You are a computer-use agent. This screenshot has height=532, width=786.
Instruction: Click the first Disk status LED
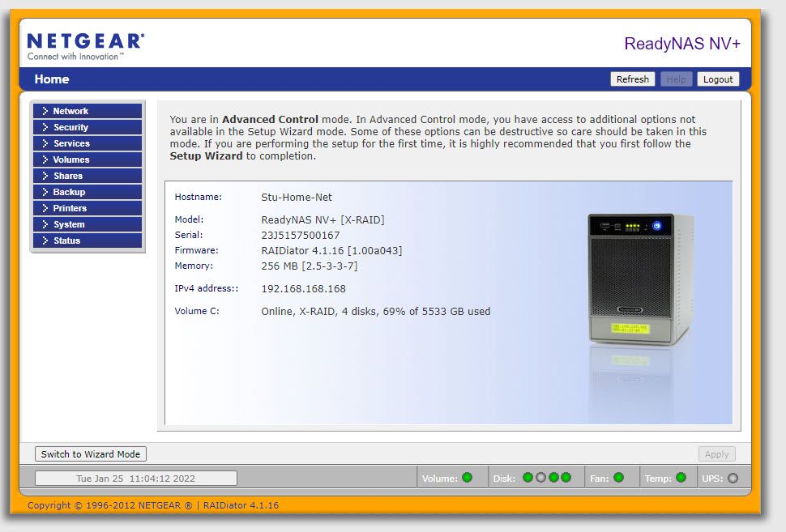click(x=528, y=478)
